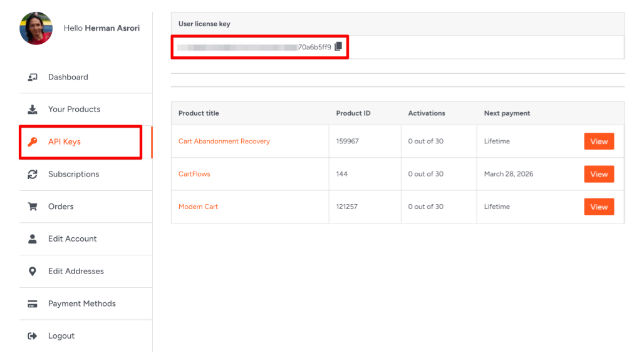Open Payment Methods from the sidebar

(81, 304)
